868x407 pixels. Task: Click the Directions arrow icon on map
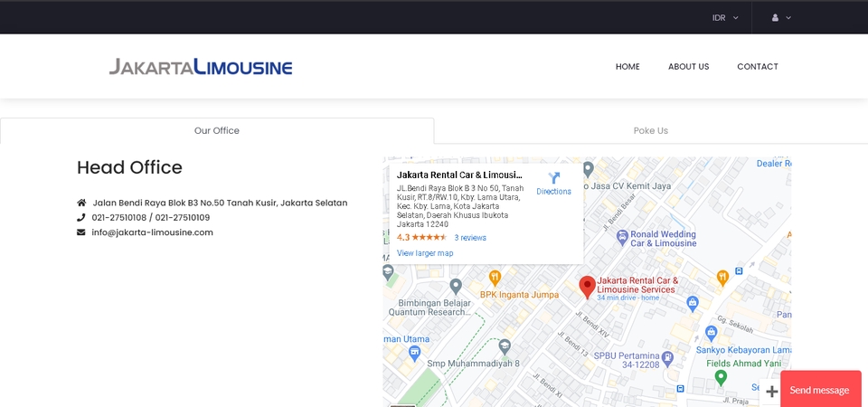click(553, 178)
